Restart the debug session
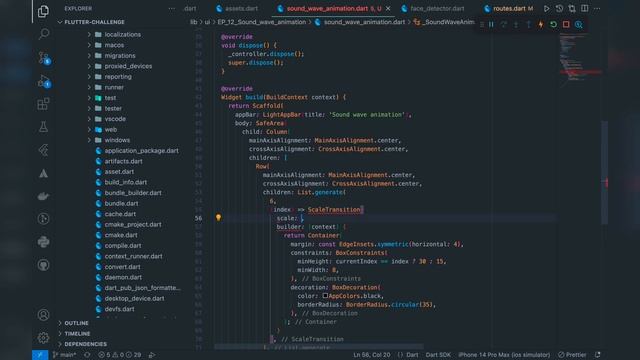The image size is (640, 360). click(x=553, y=24)
